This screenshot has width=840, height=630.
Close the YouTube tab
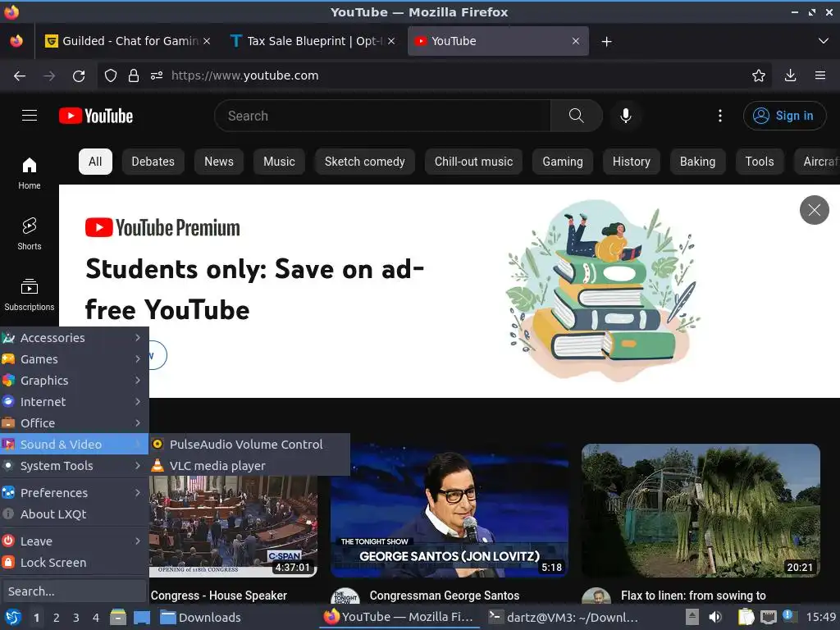(x=575, y=41)
